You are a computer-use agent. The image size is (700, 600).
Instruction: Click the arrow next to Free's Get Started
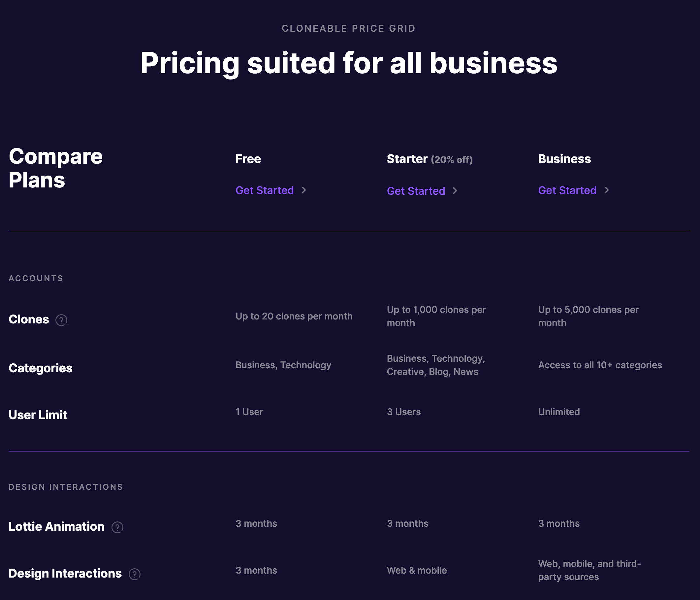point(304,190)
